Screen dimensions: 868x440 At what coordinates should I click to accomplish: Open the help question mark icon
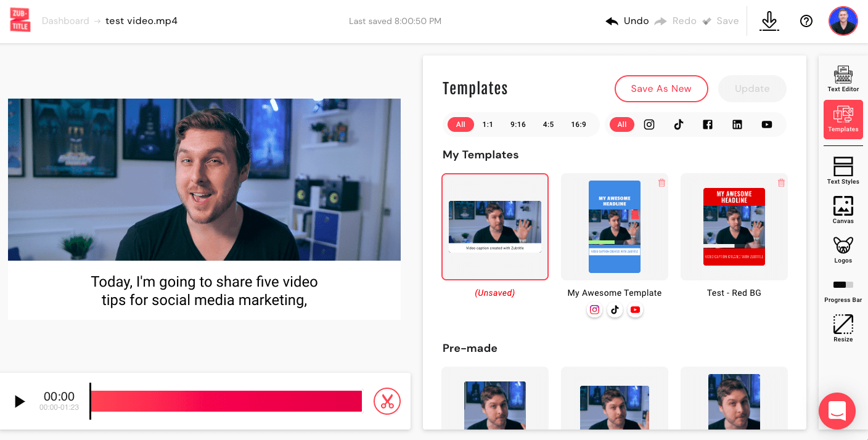806,21
